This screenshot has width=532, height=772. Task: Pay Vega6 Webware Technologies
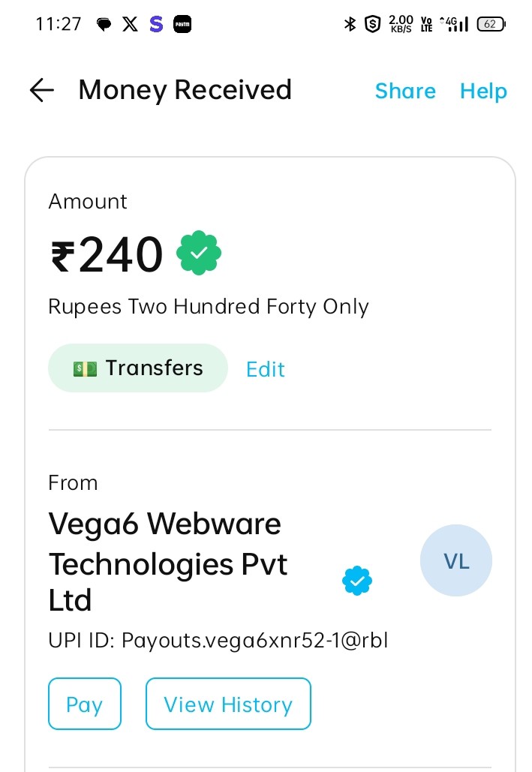pyautogui.click(x=85, y=704)
